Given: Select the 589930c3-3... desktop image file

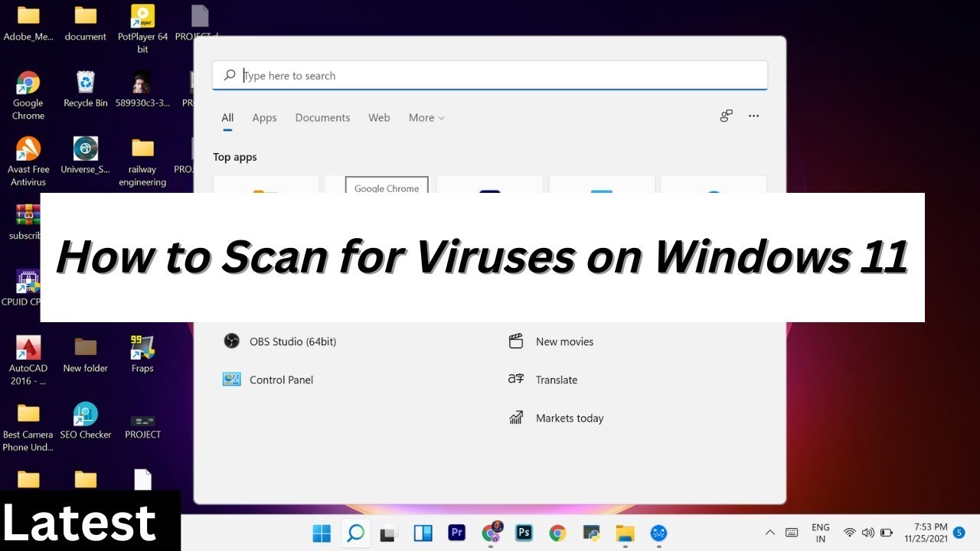Looking at the screenshot, I should [x=142, y=90].
